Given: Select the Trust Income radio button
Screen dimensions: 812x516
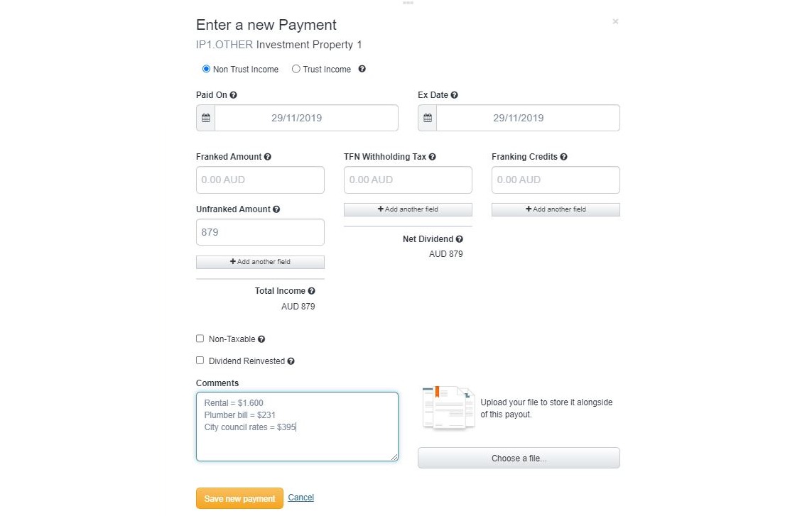Looking at the screenshot, I should (x=296, y=69).
